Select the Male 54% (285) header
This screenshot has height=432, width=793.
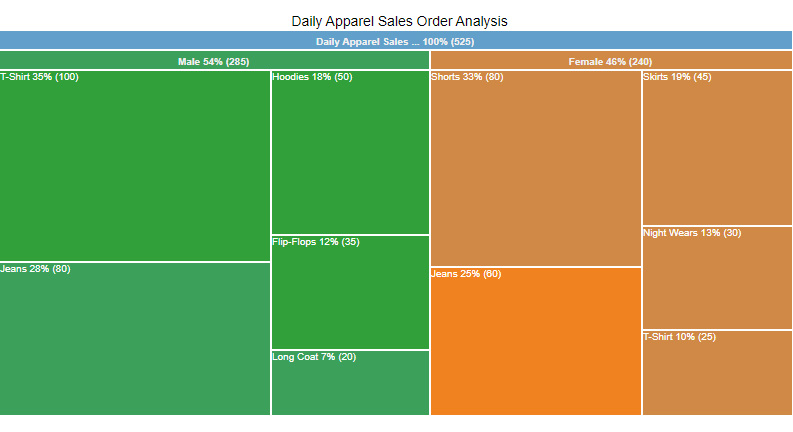pyautogui.click(x=214, y=60)
